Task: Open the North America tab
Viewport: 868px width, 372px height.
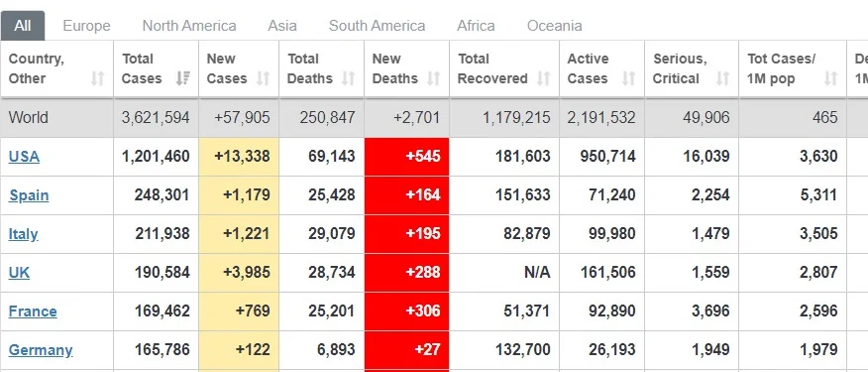Action: point(189,26)
